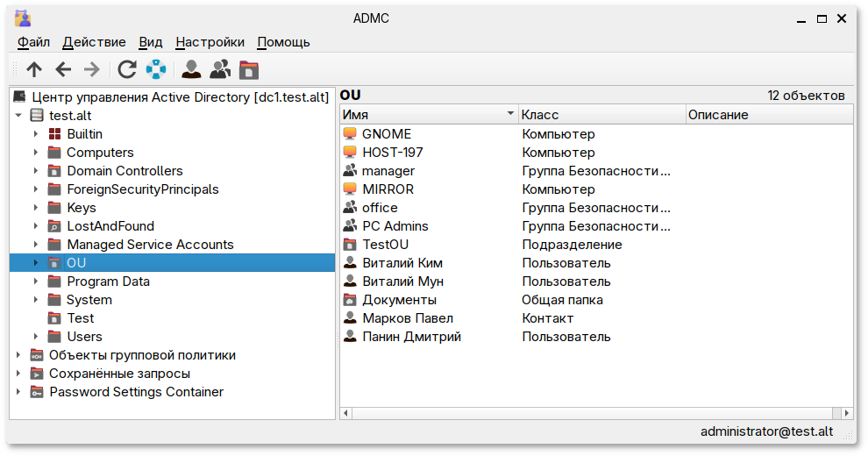This screenshot has width=868, height=456.
Task: Click the office group icon
Action: [x=350, y=208]
